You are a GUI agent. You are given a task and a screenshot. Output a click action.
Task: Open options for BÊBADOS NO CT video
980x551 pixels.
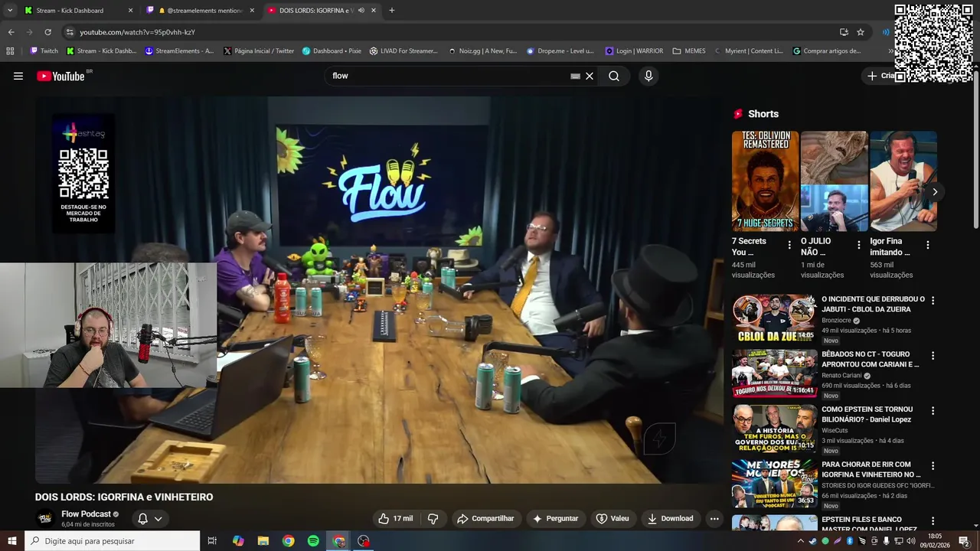click(x=933, y=356)
